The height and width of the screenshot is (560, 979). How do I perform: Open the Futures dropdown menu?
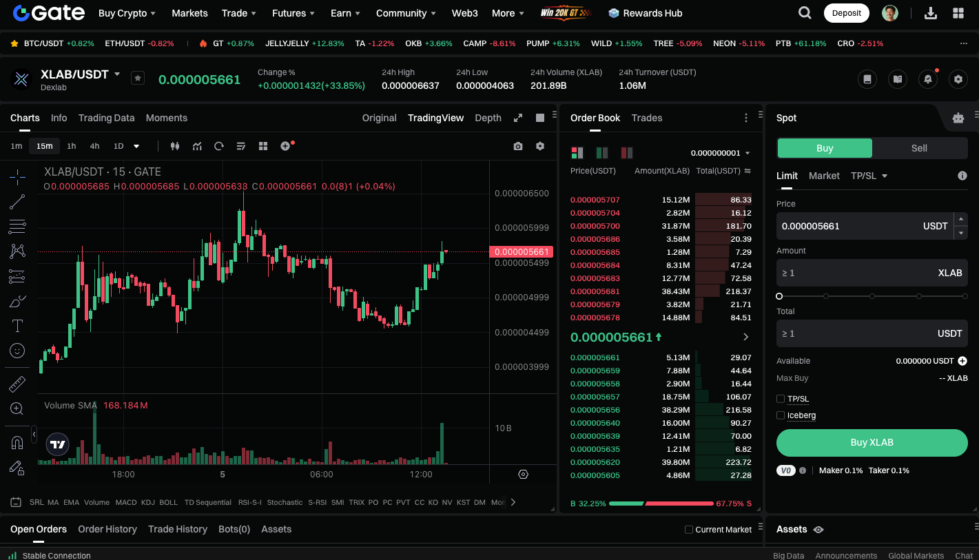[293, 13]
